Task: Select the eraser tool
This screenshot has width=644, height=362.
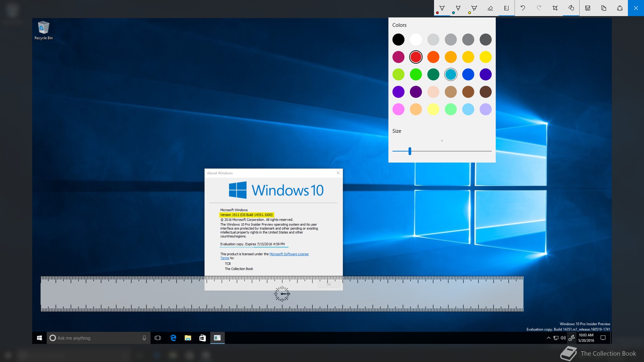Action: [x=490, y=8]
